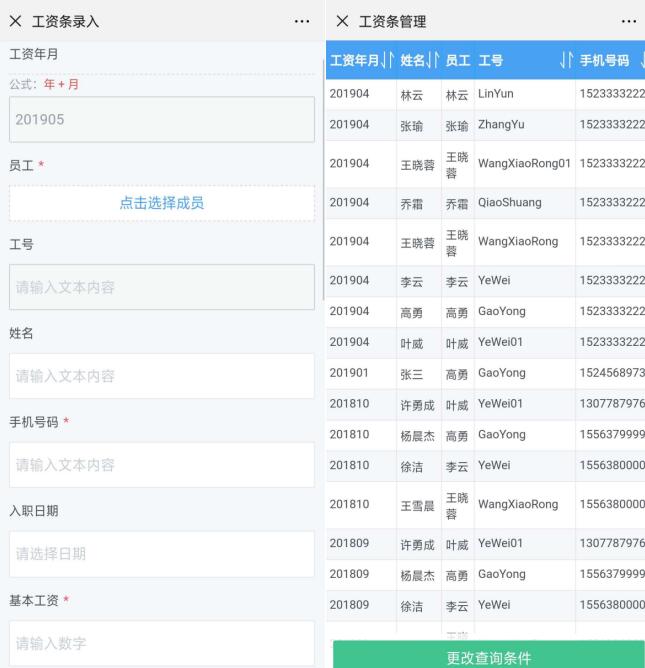Focus the 工资年月 field showing 201905

pyautogui.click(x=162, y=119)
